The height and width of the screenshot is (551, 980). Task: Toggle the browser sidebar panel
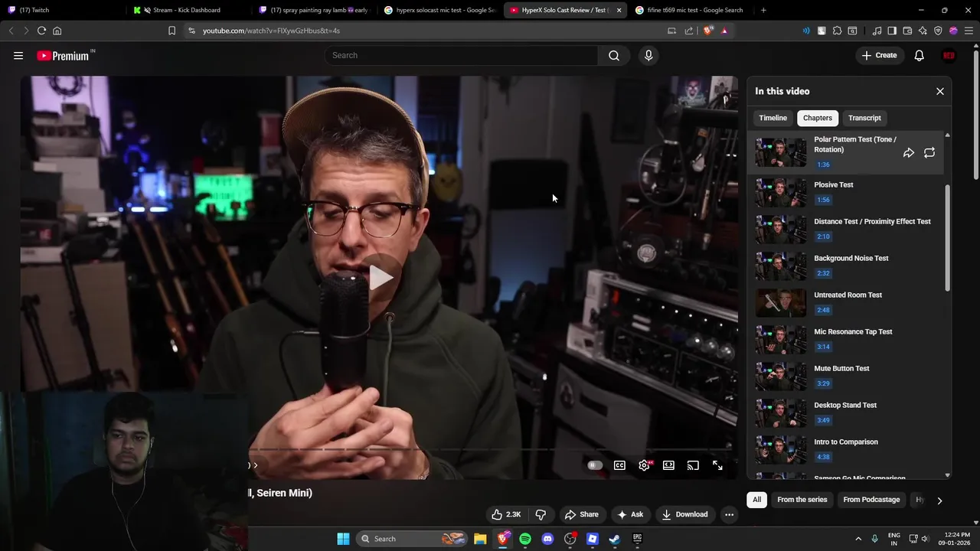pyautogui.click(x=892, y=31)
